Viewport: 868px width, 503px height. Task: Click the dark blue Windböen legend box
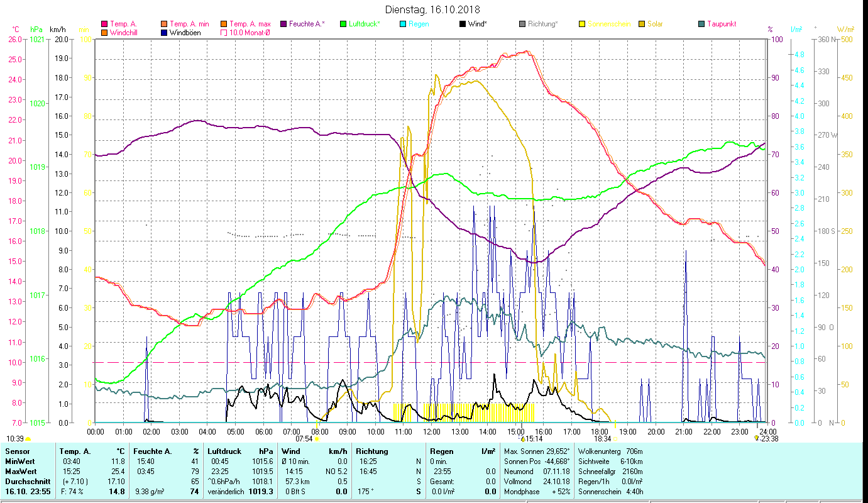(x=163, y=32)
